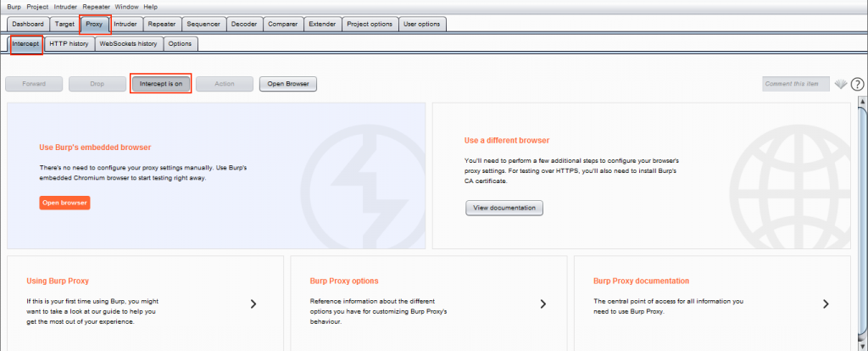Toggle the Intercept is on button
This screenshot has width=868, height=351.
coord(160,84)
